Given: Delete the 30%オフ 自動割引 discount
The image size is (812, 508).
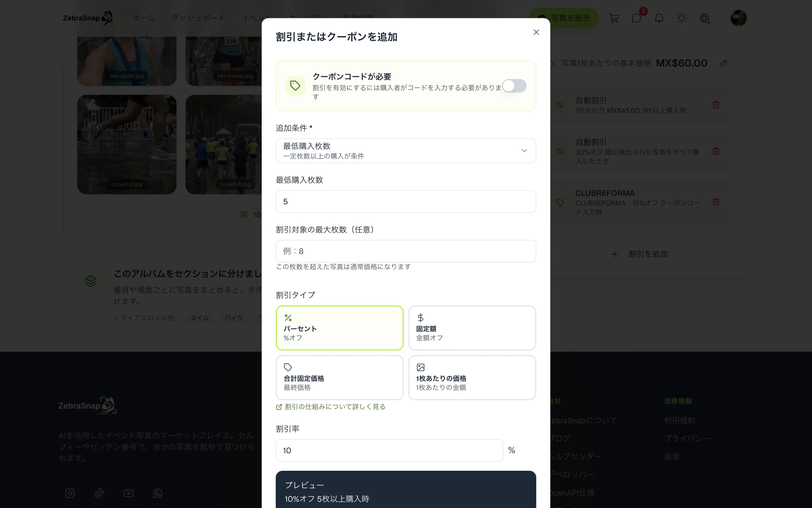Looking at the screenshot, I should pyautogui.click(x=716, y=151).
